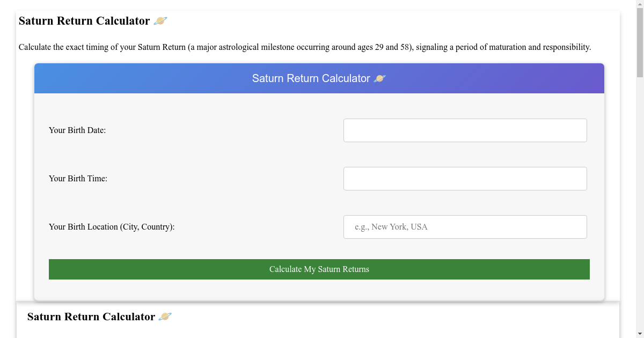The image size is (644, 338).
Task: Click the Saturn emoji in the bottom heading
Action: [165, 317]
